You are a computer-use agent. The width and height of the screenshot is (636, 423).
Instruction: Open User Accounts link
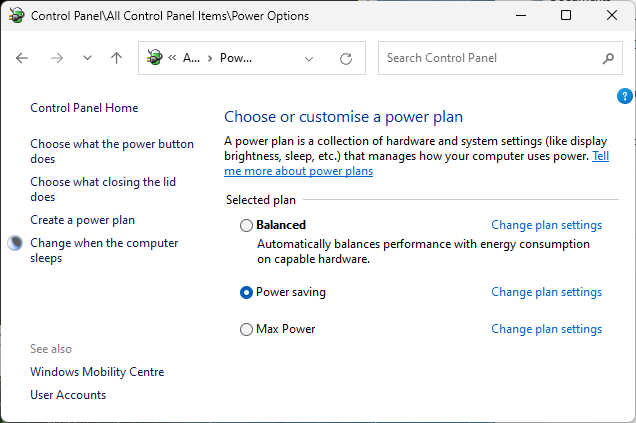(68, 395)
